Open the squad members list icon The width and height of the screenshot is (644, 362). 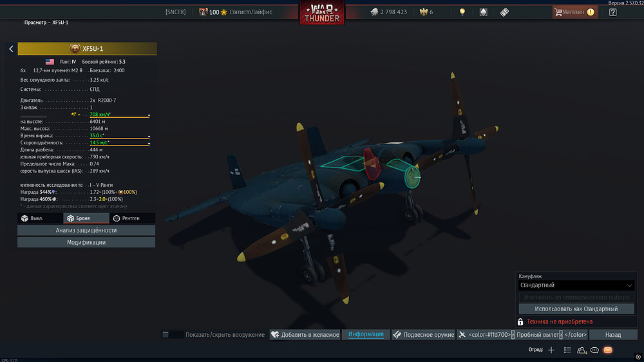click(567, 350)
